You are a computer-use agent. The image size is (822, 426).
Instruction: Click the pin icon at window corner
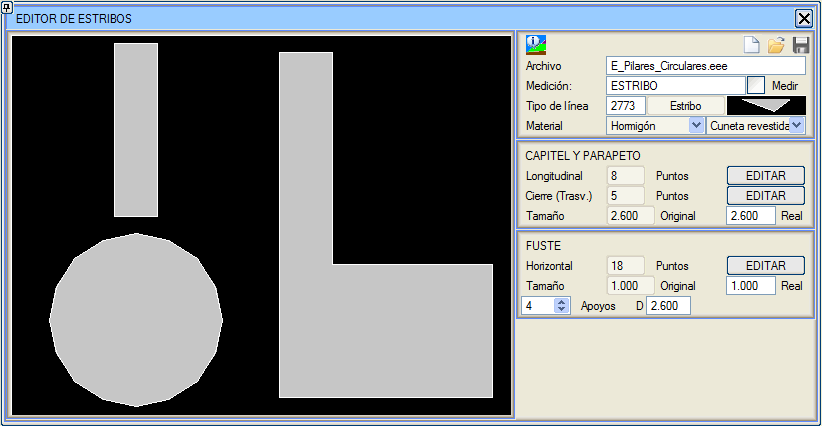[x=6, y=7]
